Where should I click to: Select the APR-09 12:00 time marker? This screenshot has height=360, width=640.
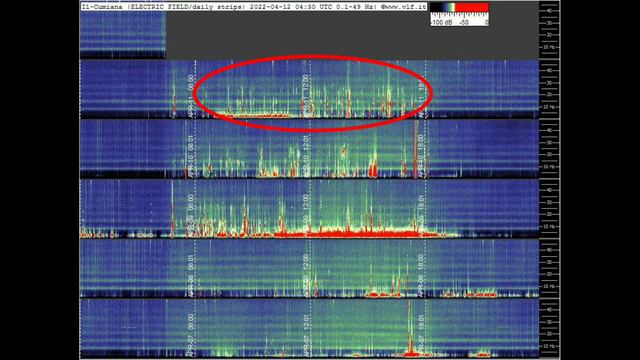click(x=306, y=216)
